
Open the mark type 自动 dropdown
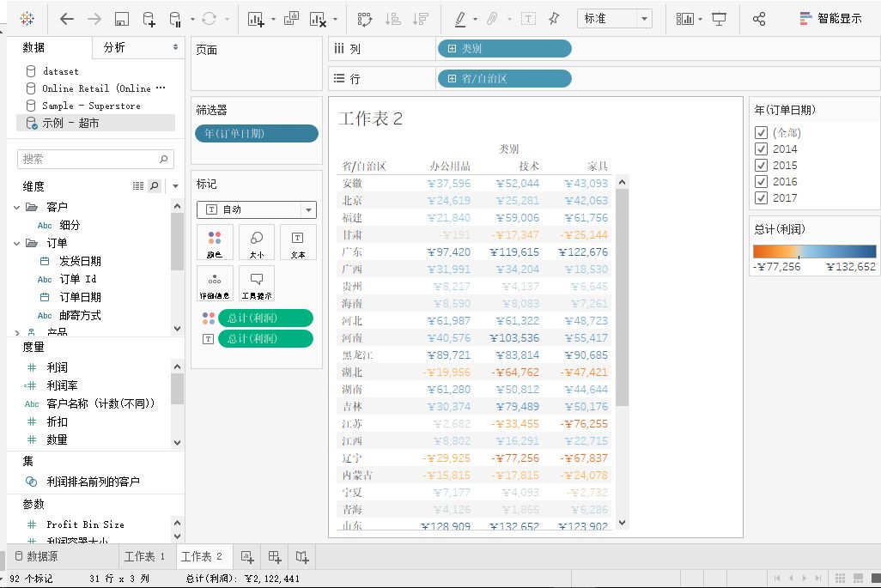click(x=257, y=209)
